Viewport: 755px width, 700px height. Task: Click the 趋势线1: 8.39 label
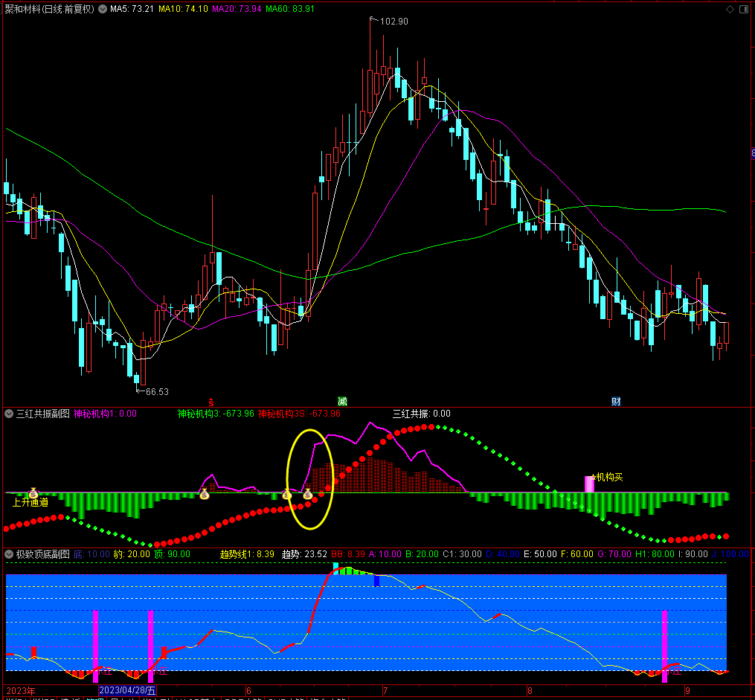(x=247, y=554)
